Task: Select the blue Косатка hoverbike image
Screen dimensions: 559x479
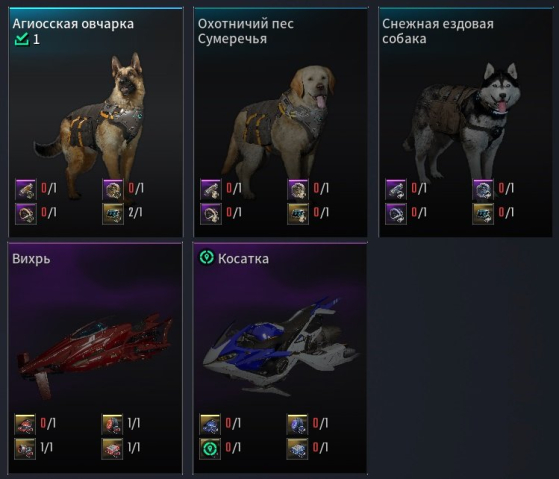Action: 280,346
